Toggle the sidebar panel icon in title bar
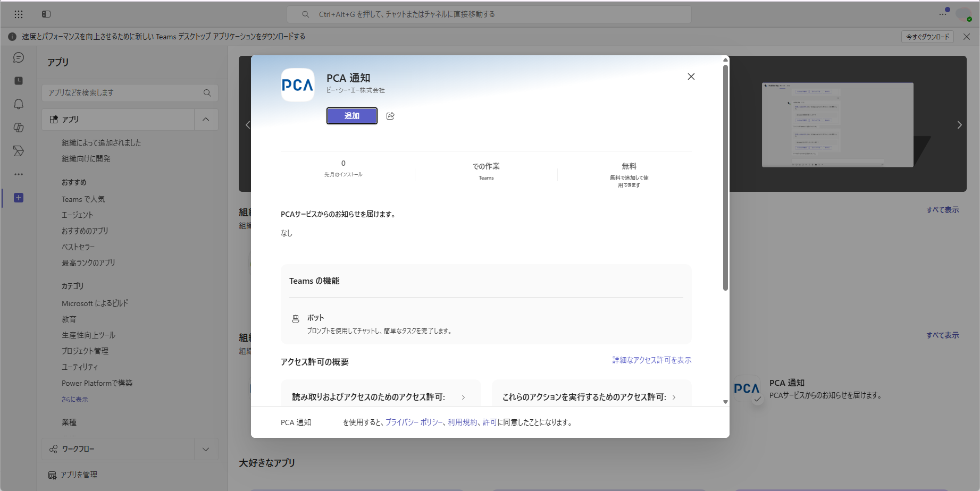This screenshot has width=980, height=491. (x=46, y=14)
